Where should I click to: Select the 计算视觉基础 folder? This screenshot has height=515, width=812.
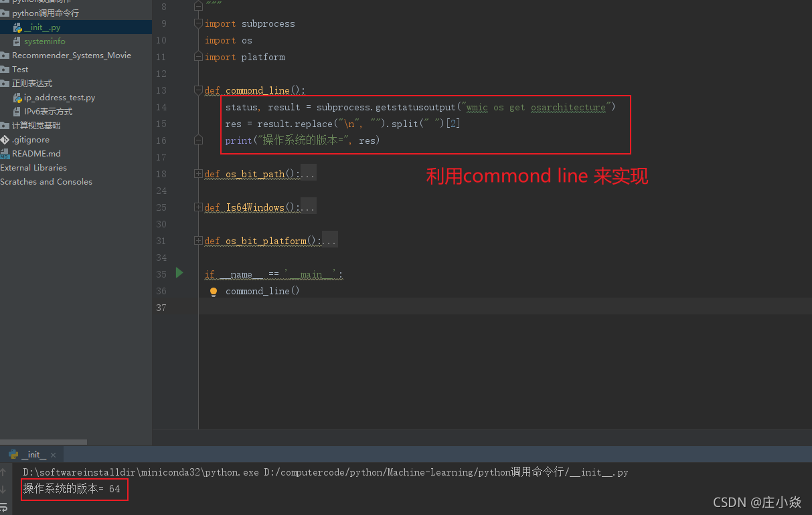tap(36, 126)
